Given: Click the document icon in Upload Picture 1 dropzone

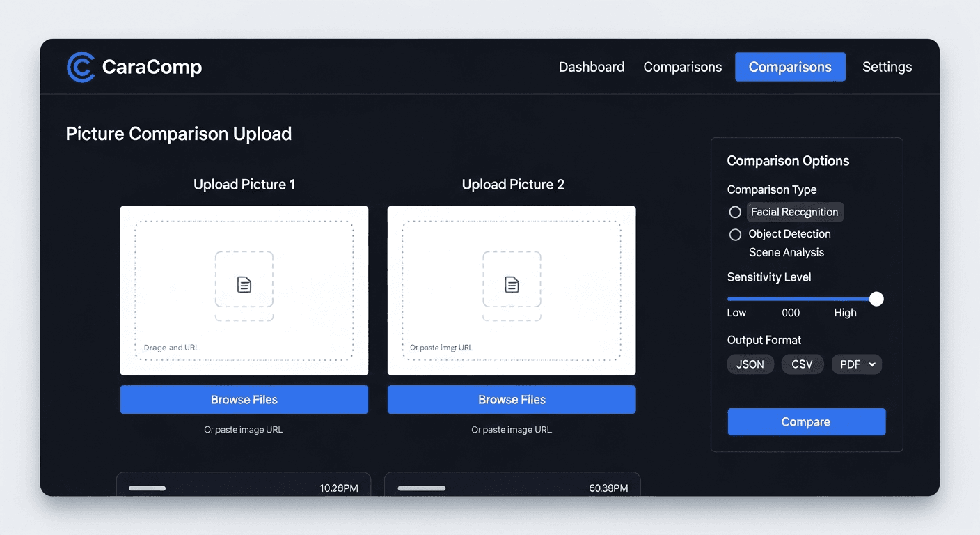Looking at the screenshot, I should click(244, 284).
